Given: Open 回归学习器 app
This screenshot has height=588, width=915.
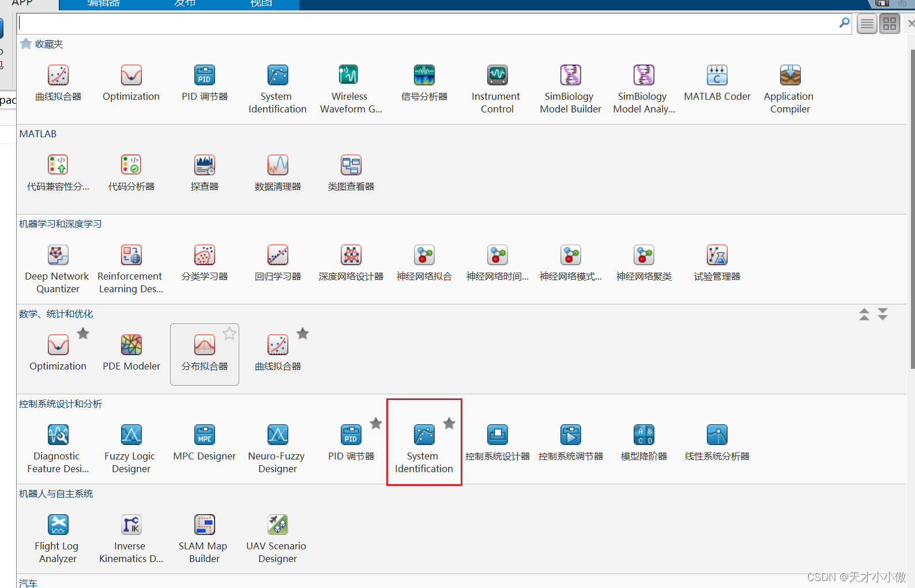Looking at the screenshot, I should 278,263.
